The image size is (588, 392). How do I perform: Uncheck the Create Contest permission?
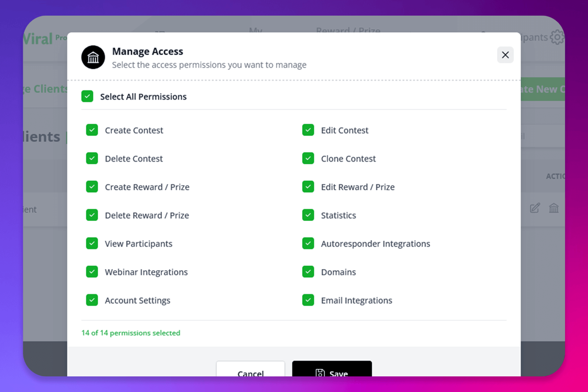click(92, 130)
